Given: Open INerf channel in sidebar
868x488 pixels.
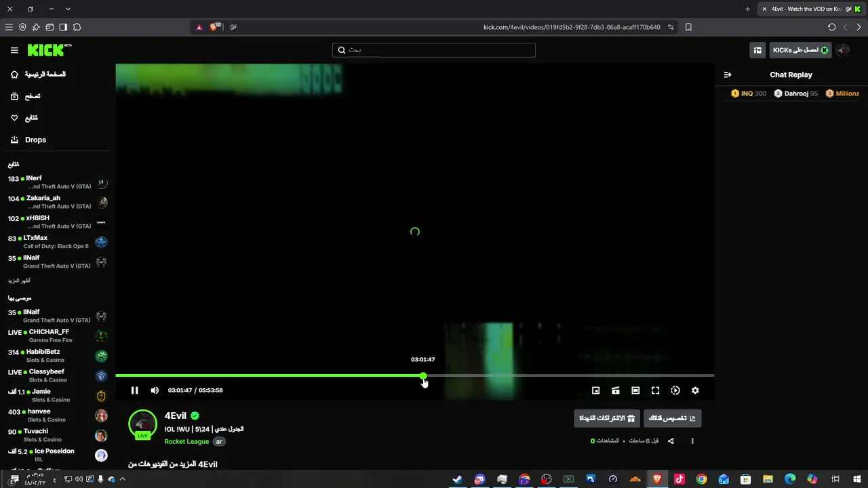Looking at the screenshot, I should (58, 182).
